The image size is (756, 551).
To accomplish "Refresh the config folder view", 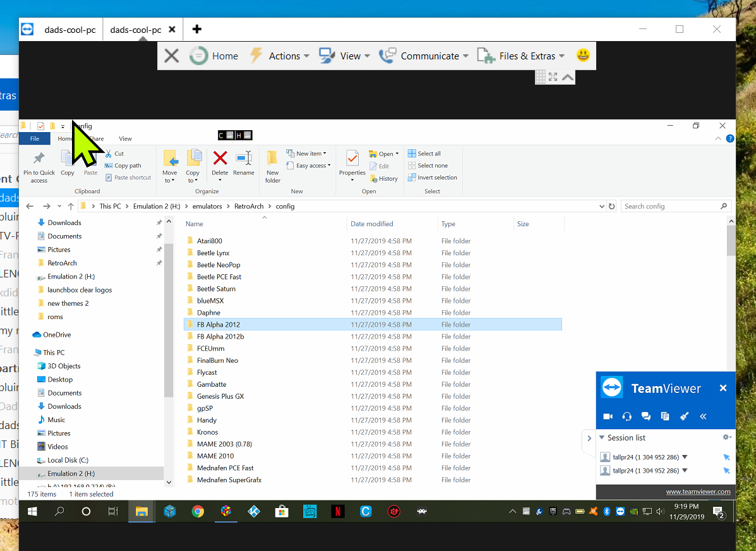I will point(611,207).
